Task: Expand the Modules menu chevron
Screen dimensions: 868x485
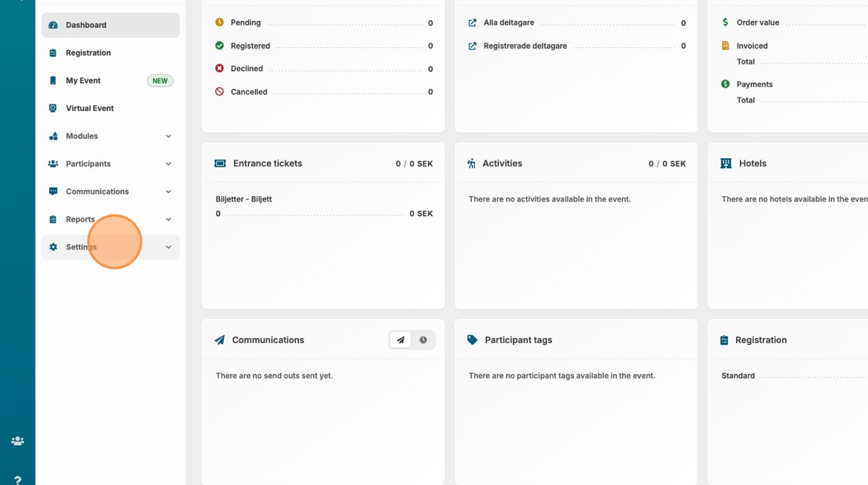Action: coord(168,136)
